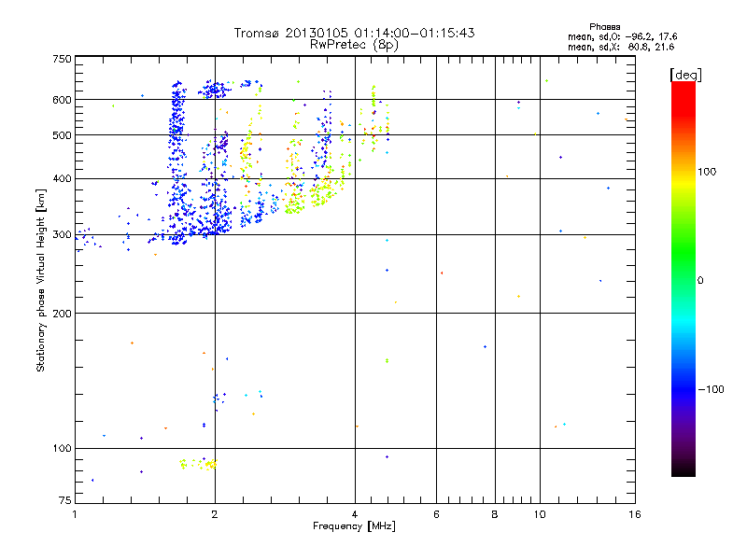
Task: Click the yellow echo cluster just below 100 km
Action: 198,464
